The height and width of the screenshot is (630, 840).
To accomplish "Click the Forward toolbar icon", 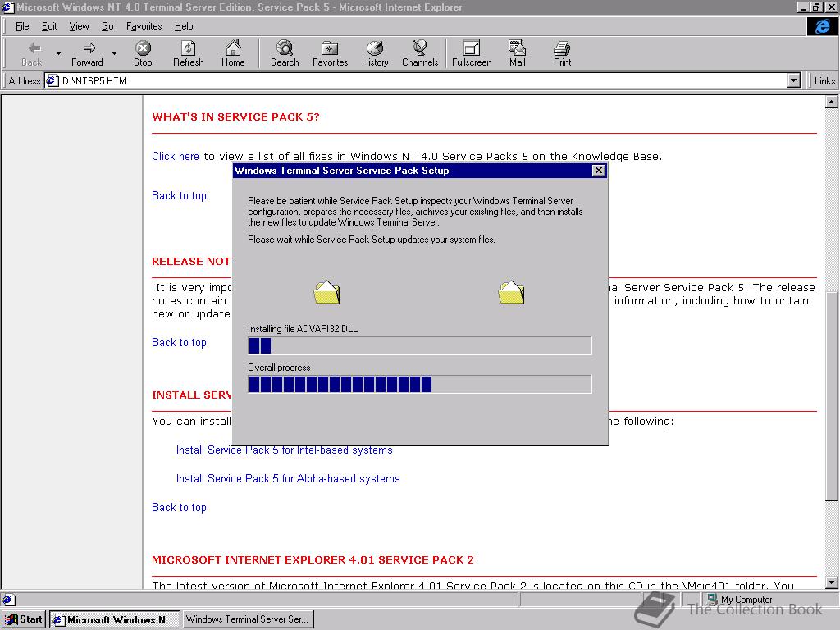I will point(87,53).
